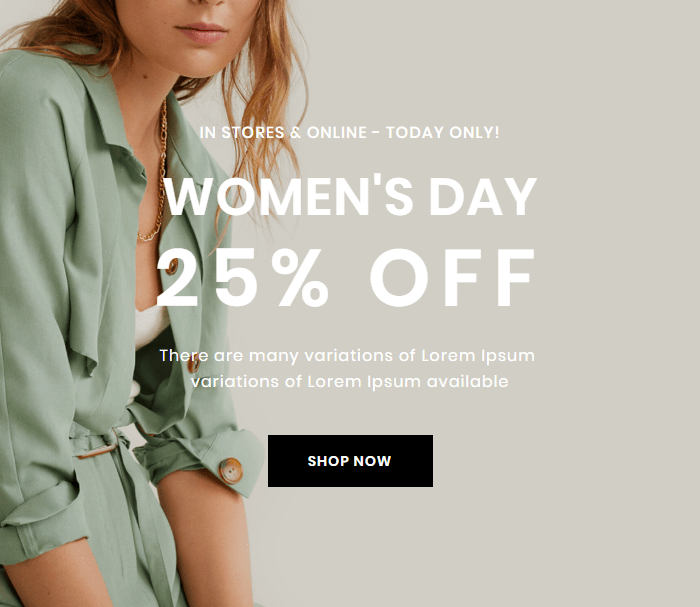700x607 pixels.
Task: Click the SHOP NOW button
Action: [x=350, y=461]
